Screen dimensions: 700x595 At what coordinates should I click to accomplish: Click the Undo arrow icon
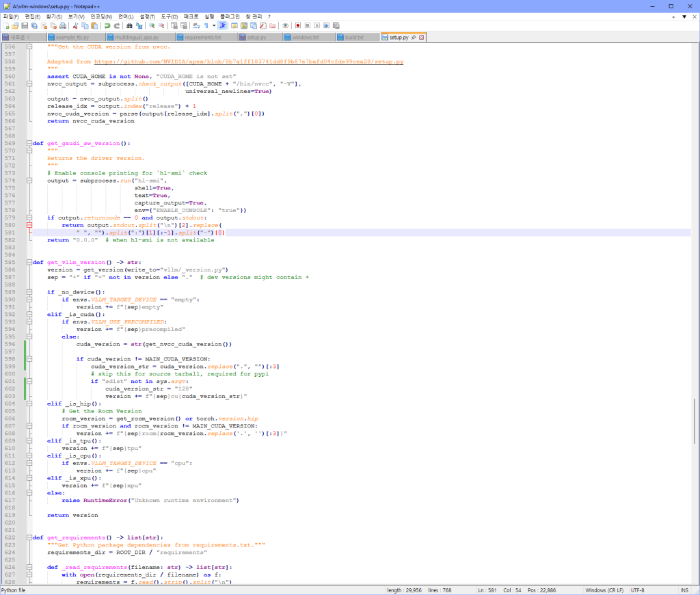pyautogui.click(x=107, y=26)
